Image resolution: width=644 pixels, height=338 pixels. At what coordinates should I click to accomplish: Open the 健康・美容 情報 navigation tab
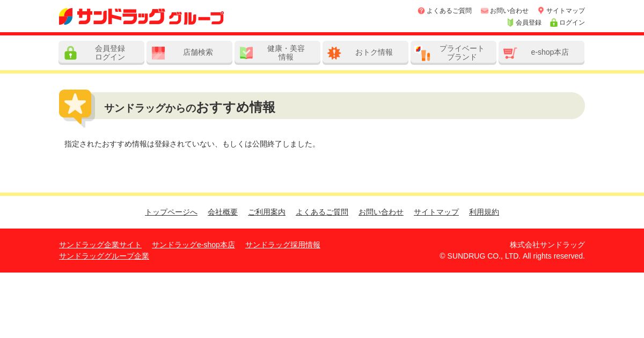coord(277,53)
